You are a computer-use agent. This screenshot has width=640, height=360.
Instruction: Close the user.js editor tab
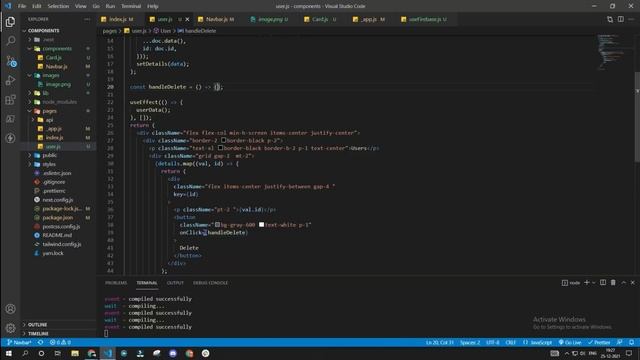pos(187,19)
